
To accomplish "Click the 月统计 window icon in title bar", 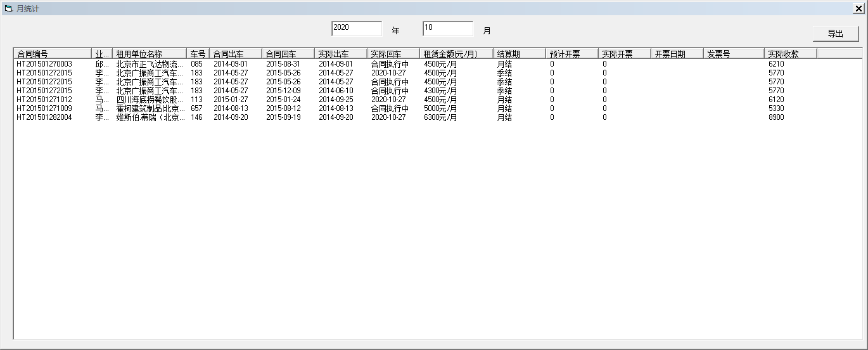I will click(x=8, y=9).
